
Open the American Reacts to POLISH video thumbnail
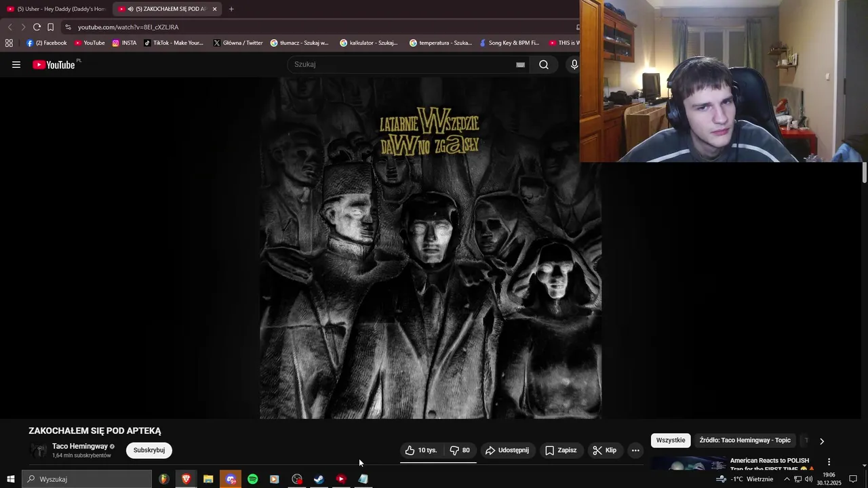pyautogui.click(x=688, y=464)
